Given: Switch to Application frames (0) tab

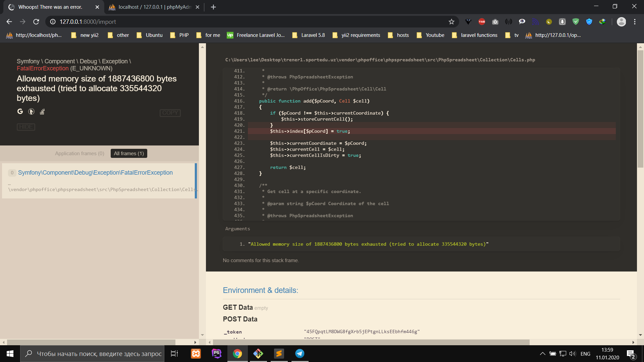Looking at the screenshot, I should click(x=79, y=154).
